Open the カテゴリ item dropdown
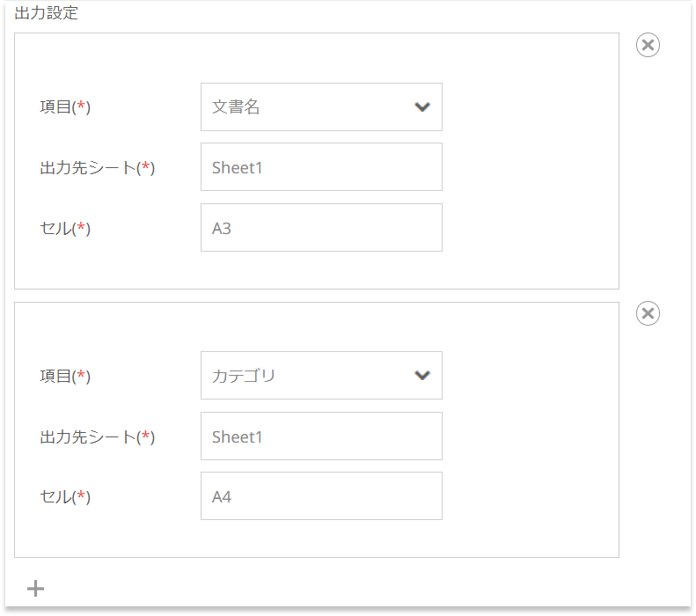 pos(321,376)
